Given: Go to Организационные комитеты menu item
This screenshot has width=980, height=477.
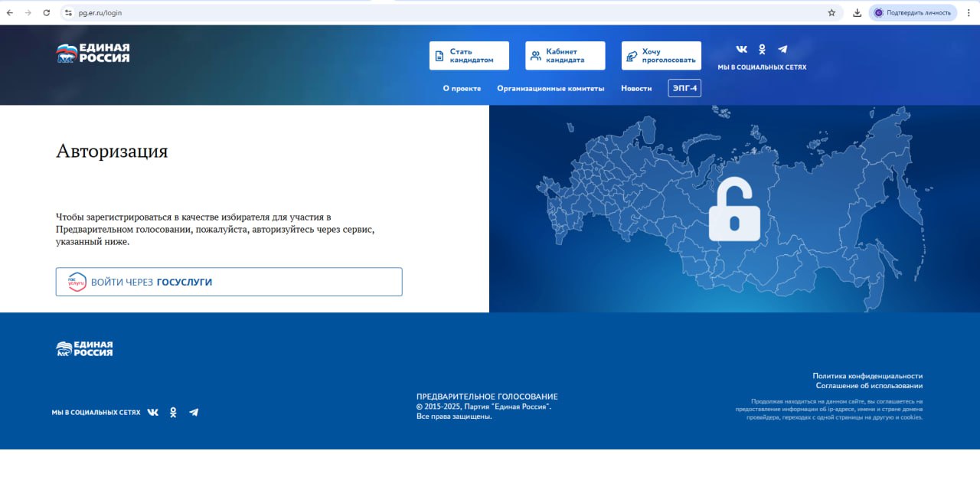Looking at the screenshot, I should tap(550, 88).
